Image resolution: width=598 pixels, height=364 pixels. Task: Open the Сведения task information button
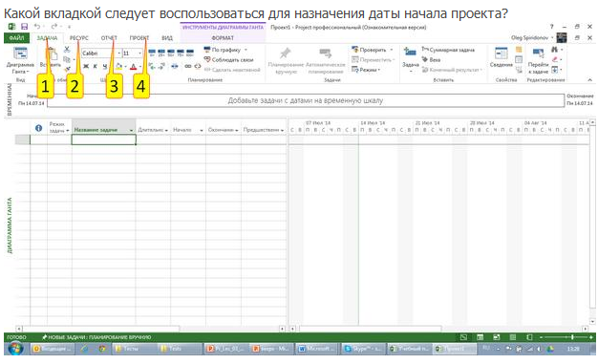pyautogui.click(x=502, y=58)
